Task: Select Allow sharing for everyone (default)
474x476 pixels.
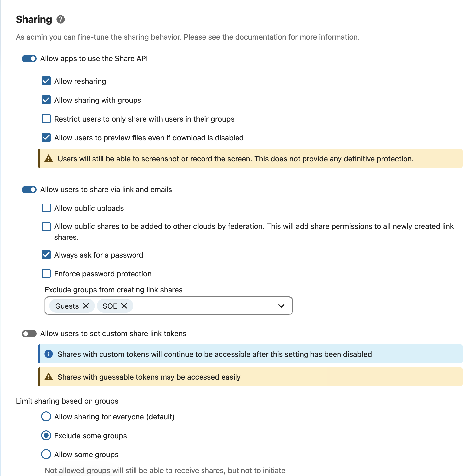Action: (46, 417)
